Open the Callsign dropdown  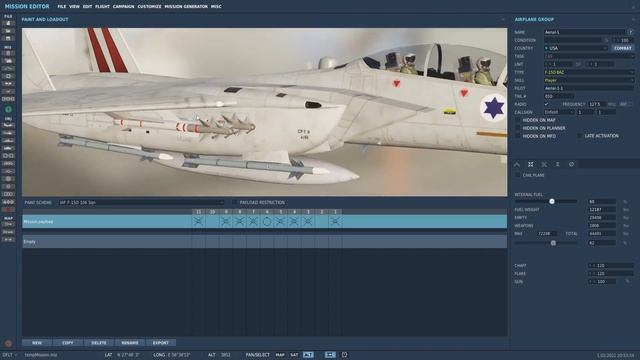[x=559, y=112]
